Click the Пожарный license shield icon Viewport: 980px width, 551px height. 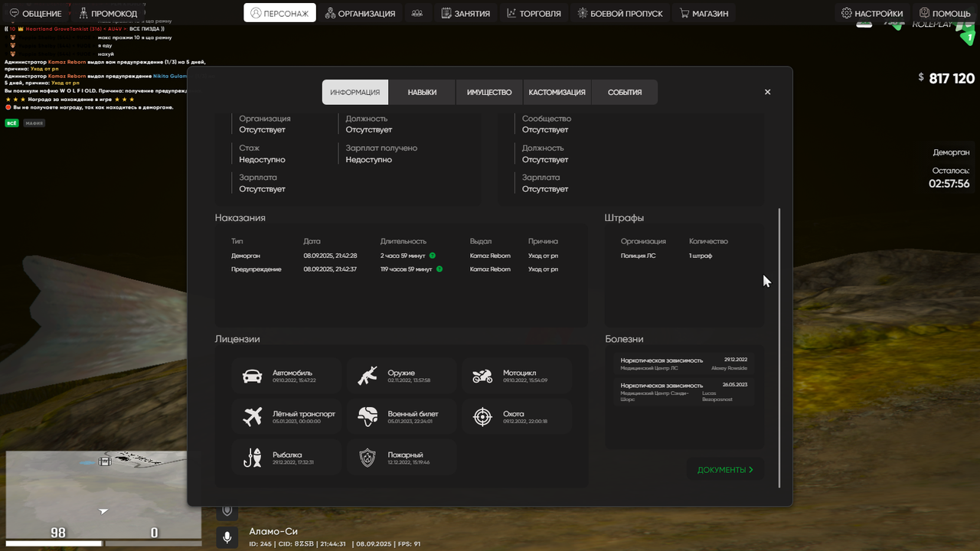367,458
